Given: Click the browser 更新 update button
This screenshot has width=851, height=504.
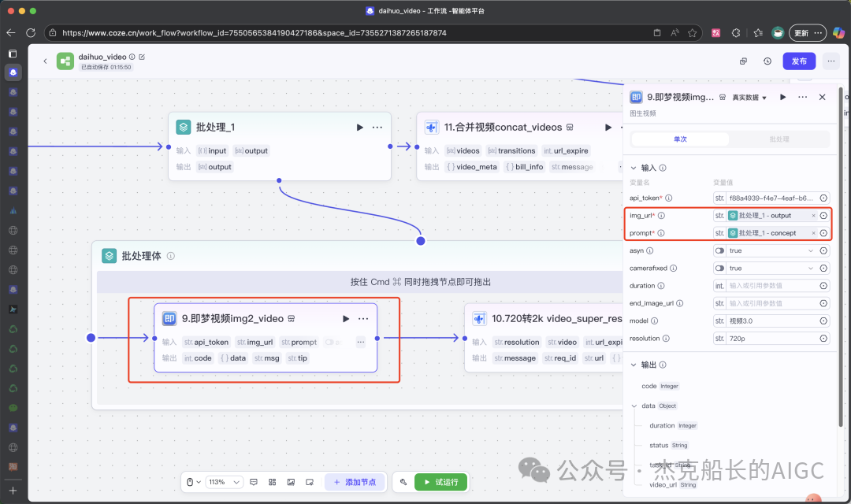Looking at the screenshot, I should pos(808,33).
